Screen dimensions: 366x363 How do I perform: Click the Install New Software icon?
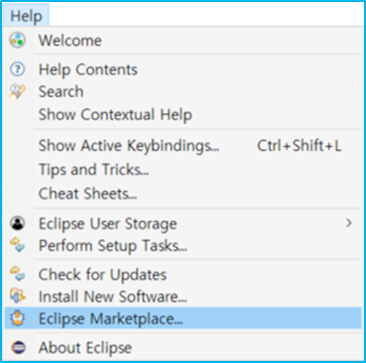(x=17, y=296)
